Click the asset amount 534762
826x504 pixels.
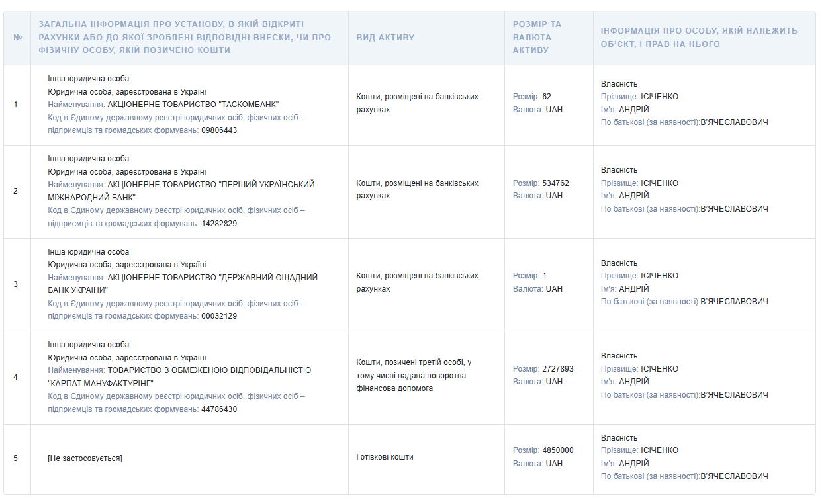pos(555,183)
